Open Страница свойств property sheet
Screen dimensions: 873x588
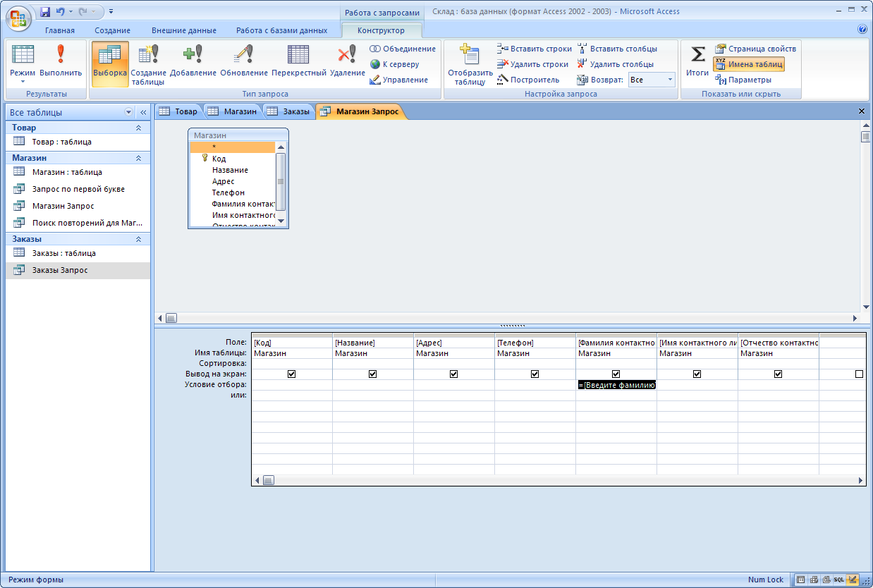pos(755,49)
